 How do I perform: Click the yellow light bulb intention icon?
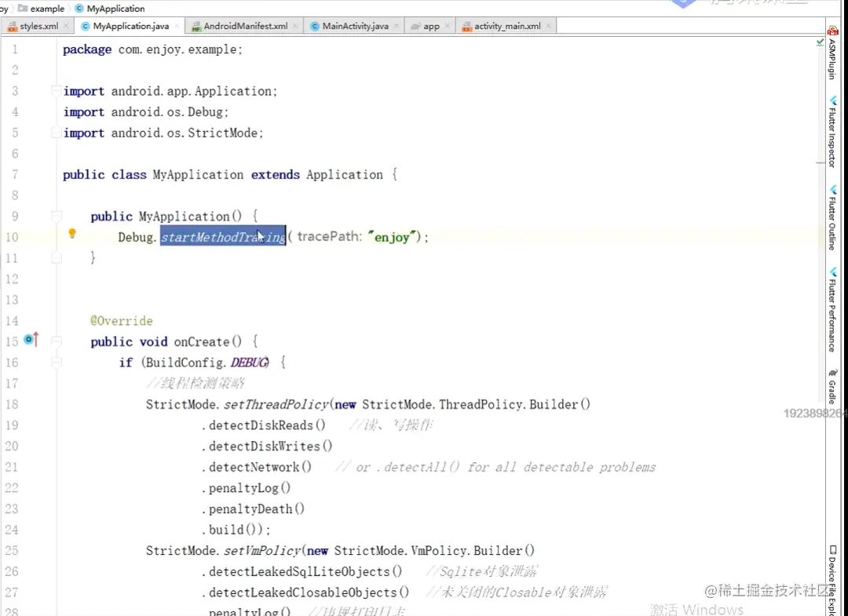click(72, 234)
